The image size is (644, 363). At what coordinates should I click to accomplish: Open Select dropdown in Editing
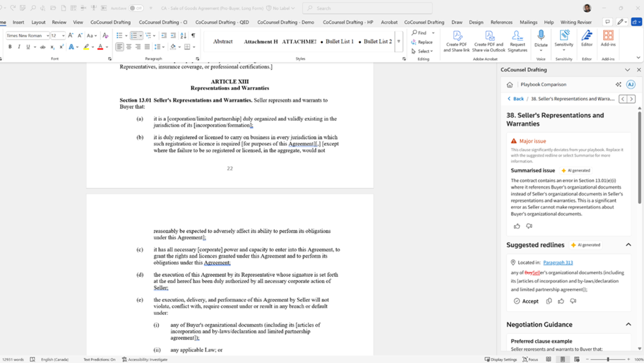(421, 51)
